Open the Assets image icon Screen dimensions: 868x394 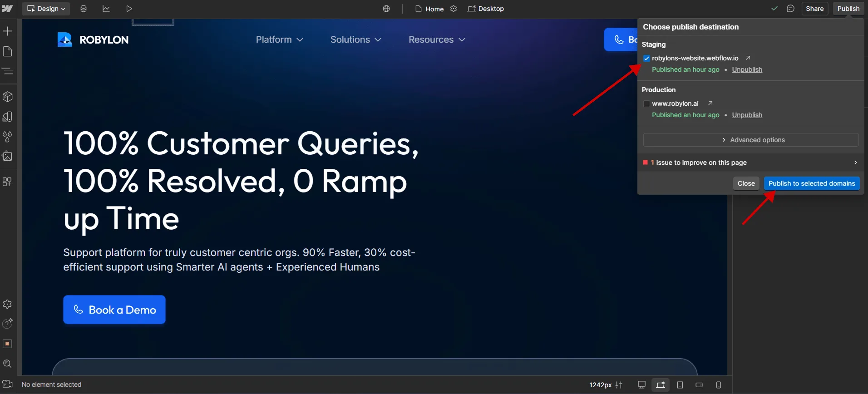8,157
